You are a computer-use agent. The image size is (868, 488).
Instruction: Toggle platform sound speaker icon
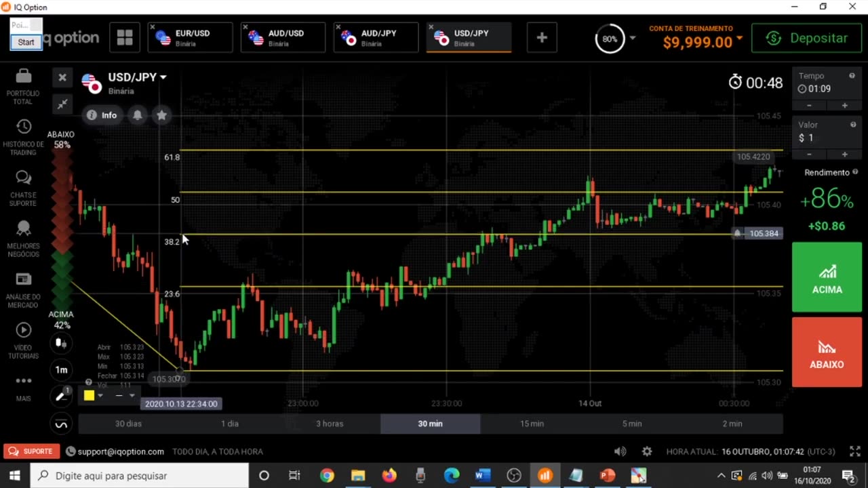[x=620, y=451]
